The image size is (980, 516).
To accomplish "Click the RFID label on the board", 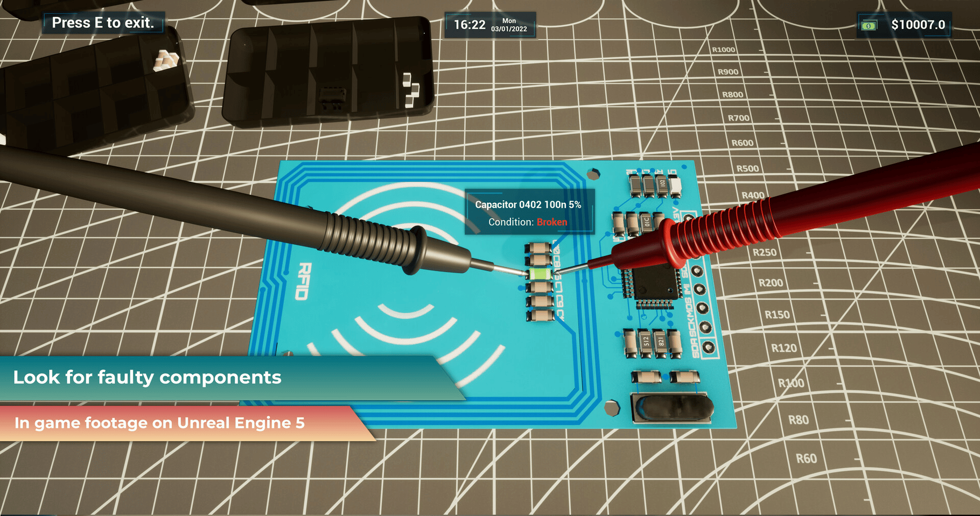I will [x=304, y=281].
